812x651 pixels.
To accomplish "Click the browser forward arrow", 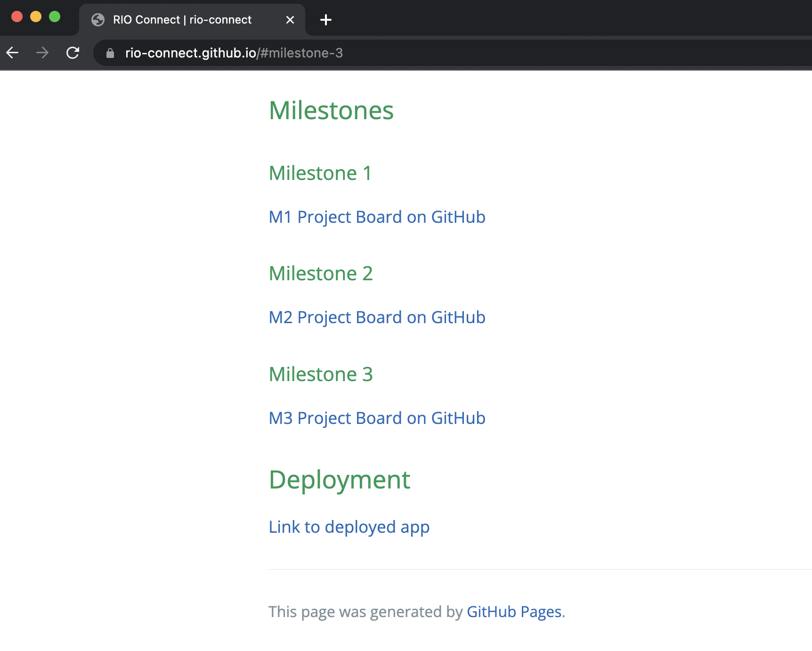I will [x=42, y=53].
